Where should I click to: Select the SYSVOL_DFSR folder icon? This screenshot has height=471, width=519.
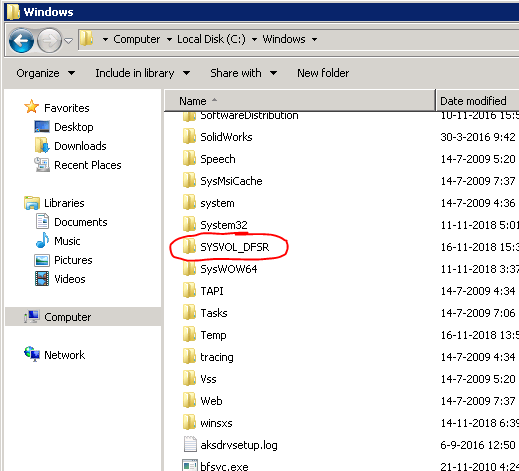189,247
